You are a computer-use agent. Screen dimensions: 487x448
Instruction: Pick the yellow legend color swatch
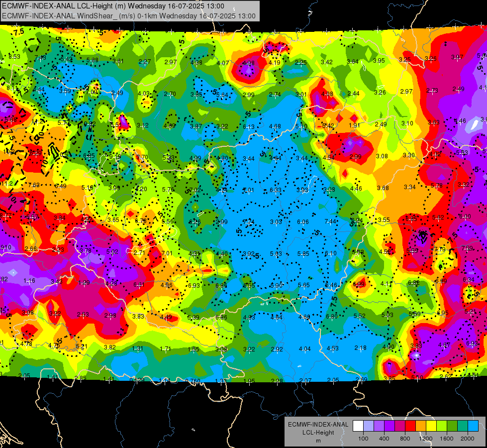431,426
